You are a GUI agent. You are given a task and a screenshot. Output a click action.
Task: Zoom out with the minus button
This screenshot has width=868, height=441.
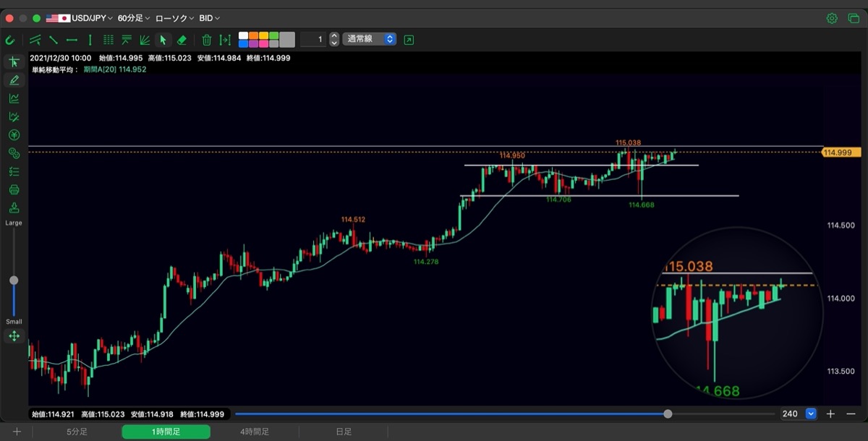pyautogui.click(x=851, y=414)
